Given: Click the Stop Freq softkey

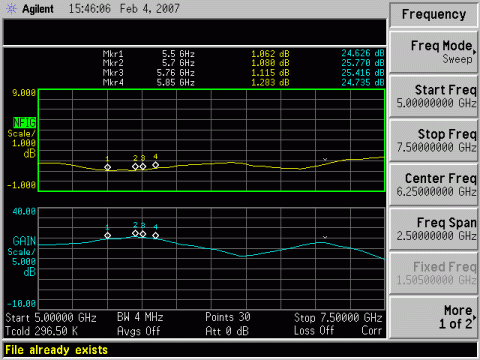Looking at the screenshot, I should tap(434, 140).
